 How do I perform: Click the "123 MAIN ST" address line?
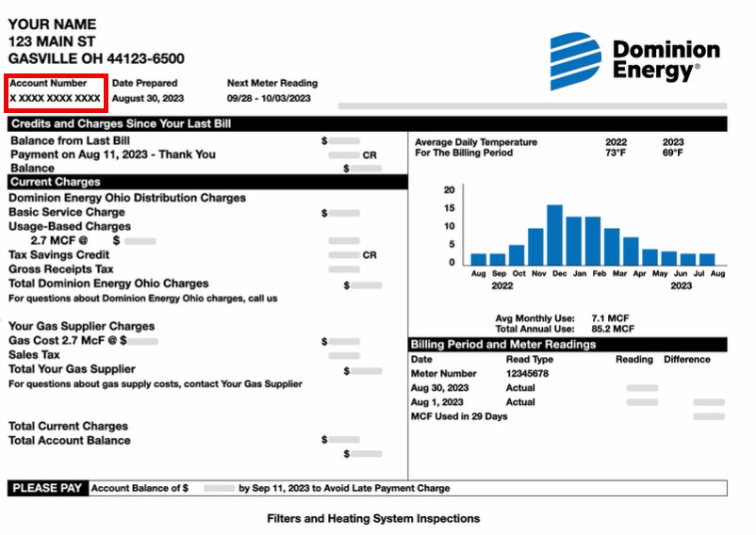(x=52, y=41)
